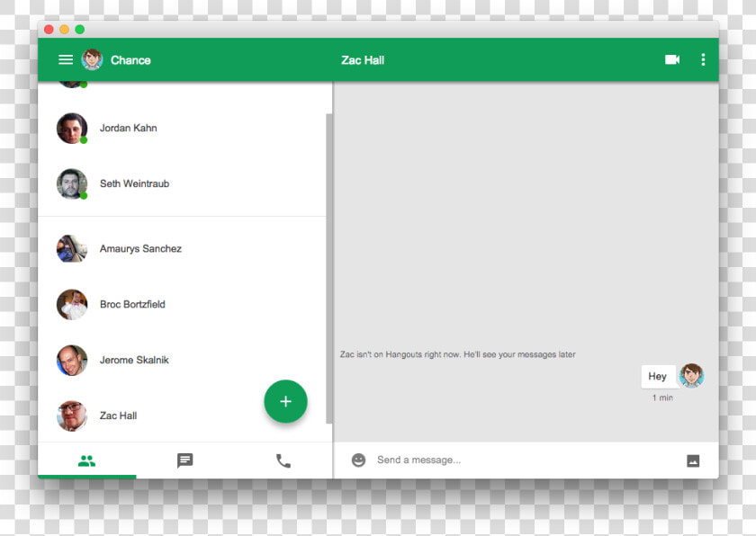Click Jerome Skalnik's avatar photo
756x536 pixels.
click(72, 360)
